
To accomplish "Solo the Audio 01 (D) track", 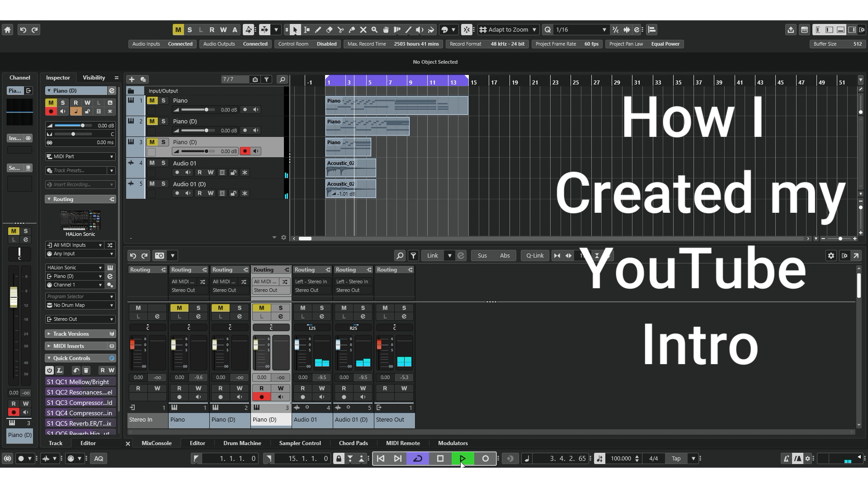I will [x=163, y=183].
